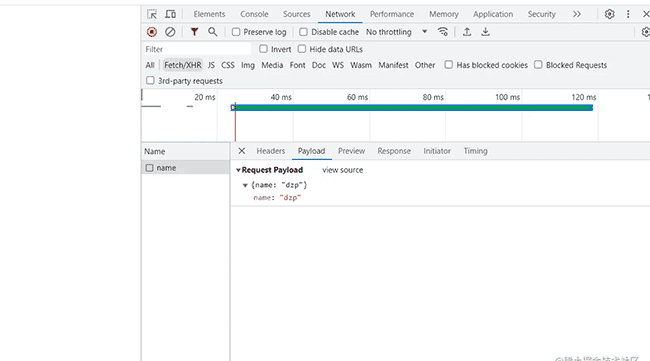
Task: Filter requests by JS
Action: pos(211,65)
